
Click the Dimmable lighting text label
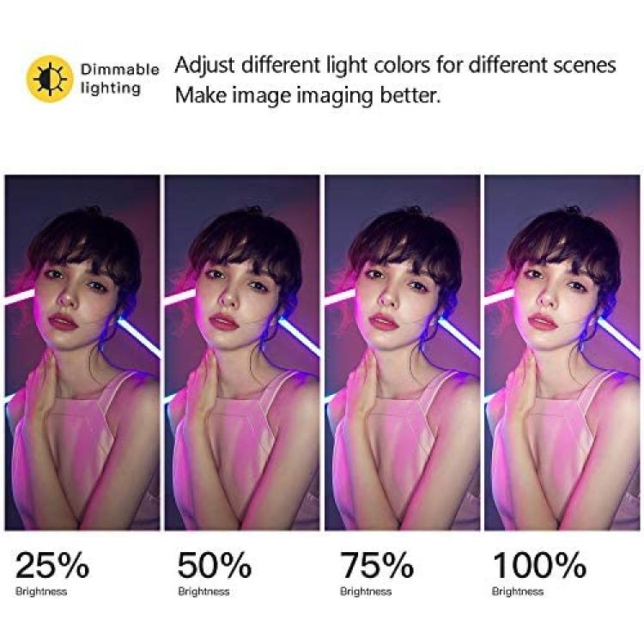[x=119, y=78]
